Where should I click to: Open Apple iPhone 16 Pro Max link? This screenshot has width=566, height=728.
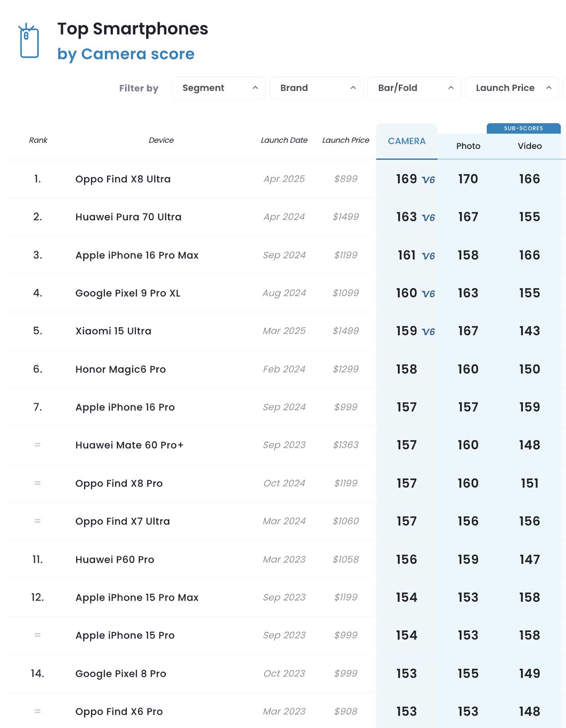point(137,255)
